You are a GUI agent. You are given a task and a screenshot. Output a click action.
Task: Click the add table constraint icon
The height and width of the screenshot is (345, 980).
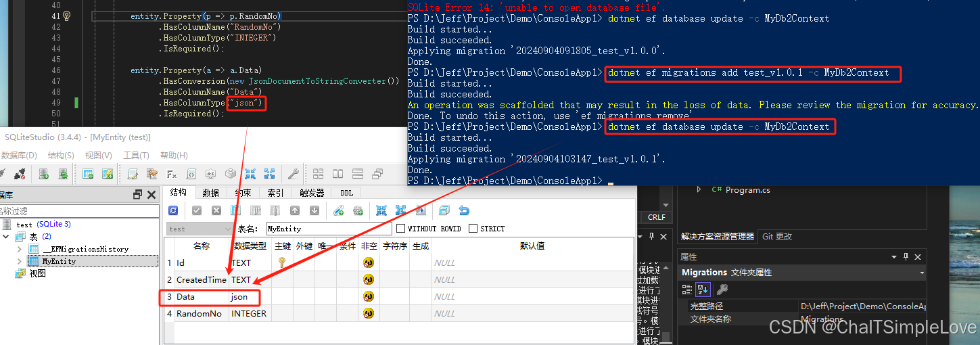338,210
